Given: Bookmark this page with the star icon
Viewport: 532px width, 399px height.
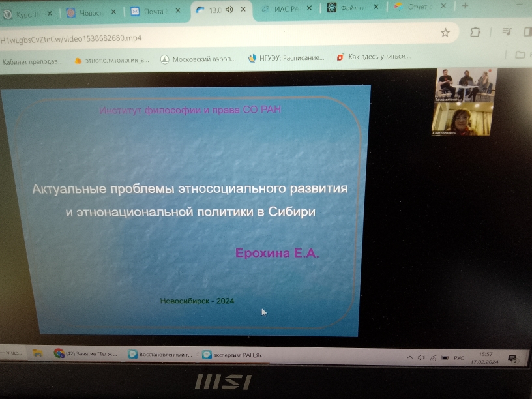Looking at the screenshot, I should pyautogui.click(x=445, y=32).
